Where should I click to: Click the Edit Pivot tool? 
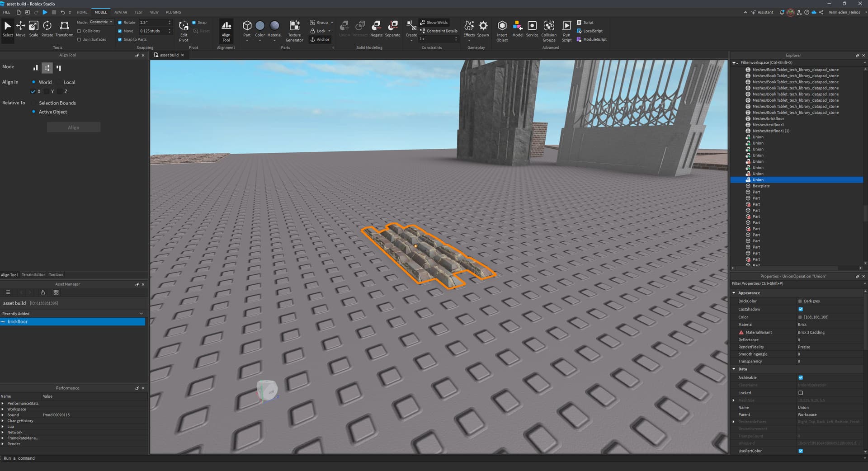183,29
